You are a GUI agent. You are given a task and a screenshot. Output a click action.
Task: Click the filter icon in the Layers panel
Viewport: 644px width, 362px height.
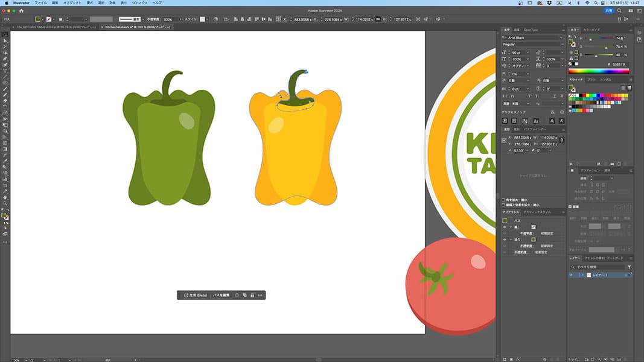point(629,267)
